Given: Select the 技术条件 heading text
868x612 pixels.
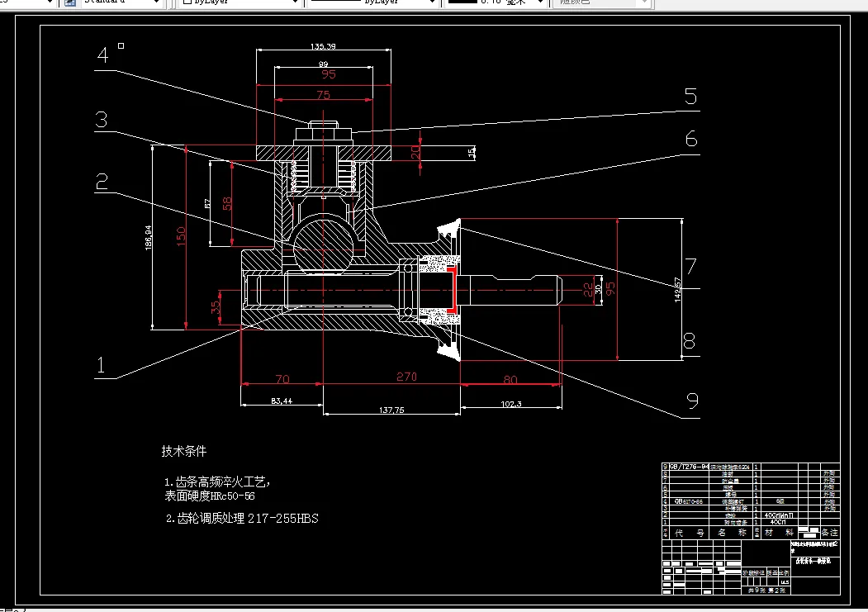Looking at the screenshot, I should [x=184, y=451].
